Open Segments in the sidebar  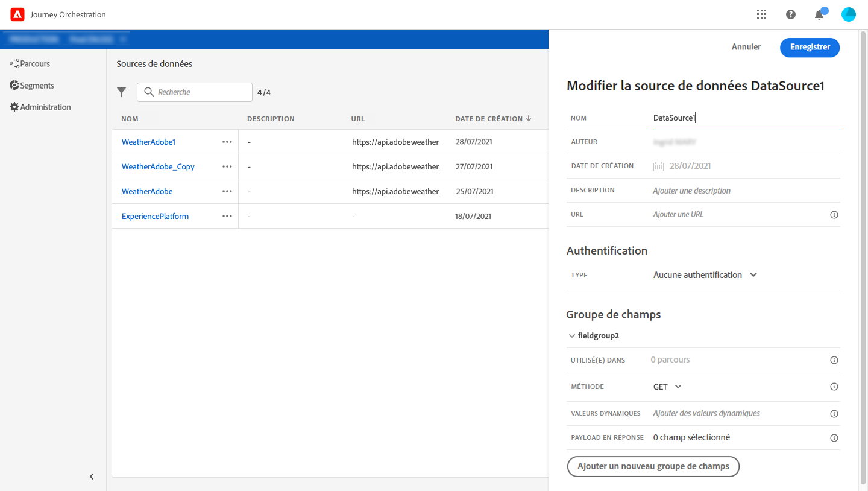[x=36, y=86]
